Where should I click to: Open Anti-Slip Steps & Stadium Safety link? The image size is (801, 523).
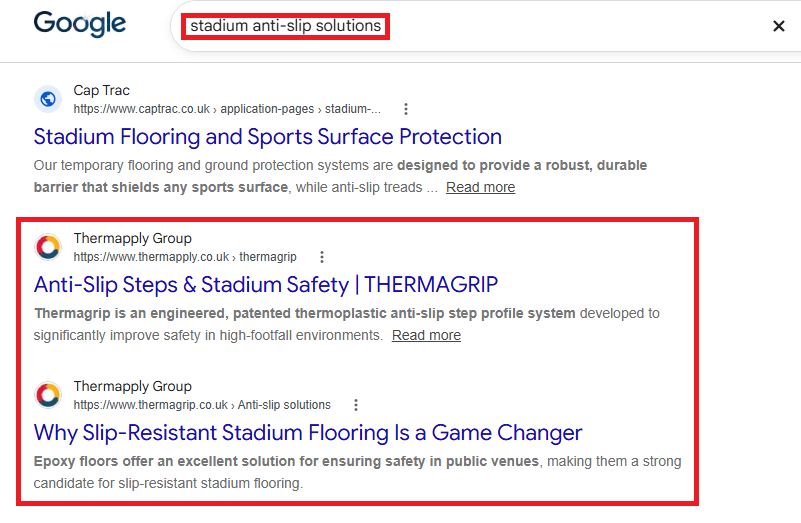266,285
